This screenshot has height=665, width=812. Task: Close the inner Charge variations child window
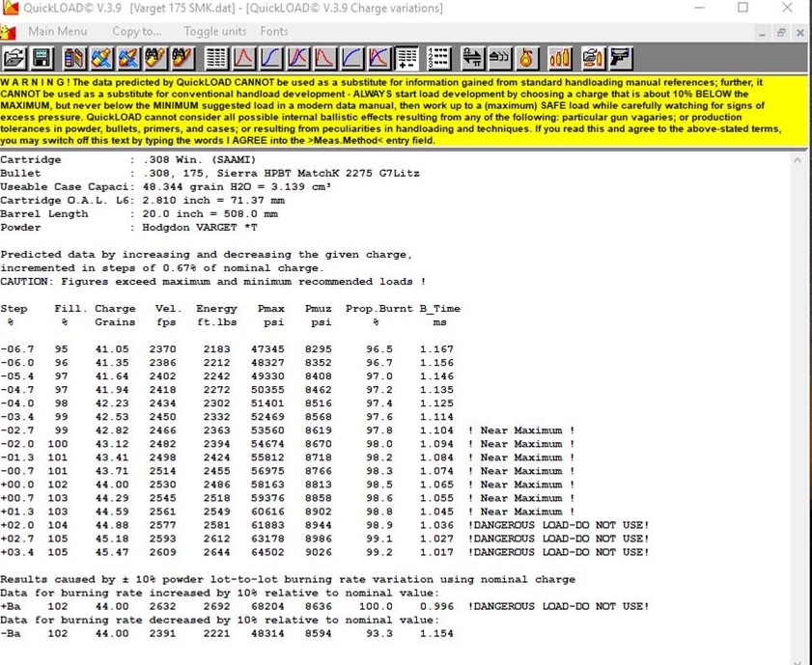tap(799, 33)
